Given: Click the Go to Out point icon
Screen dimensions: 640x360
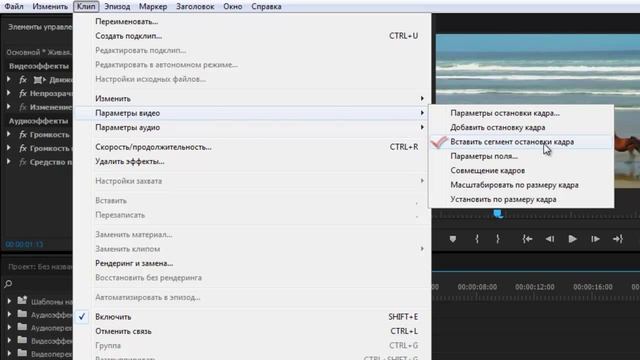Looking at the screenshot, I should tap(618, 239).
